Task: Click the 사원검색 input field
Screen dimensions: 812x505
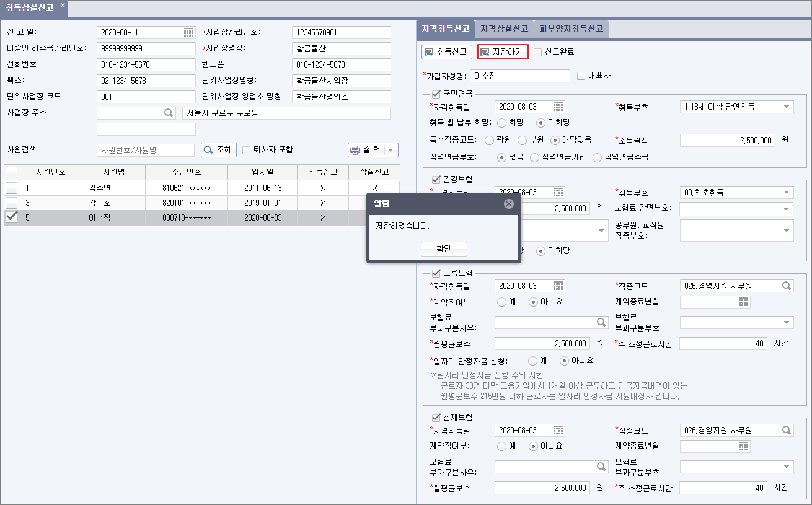Action: coord(146,150)
